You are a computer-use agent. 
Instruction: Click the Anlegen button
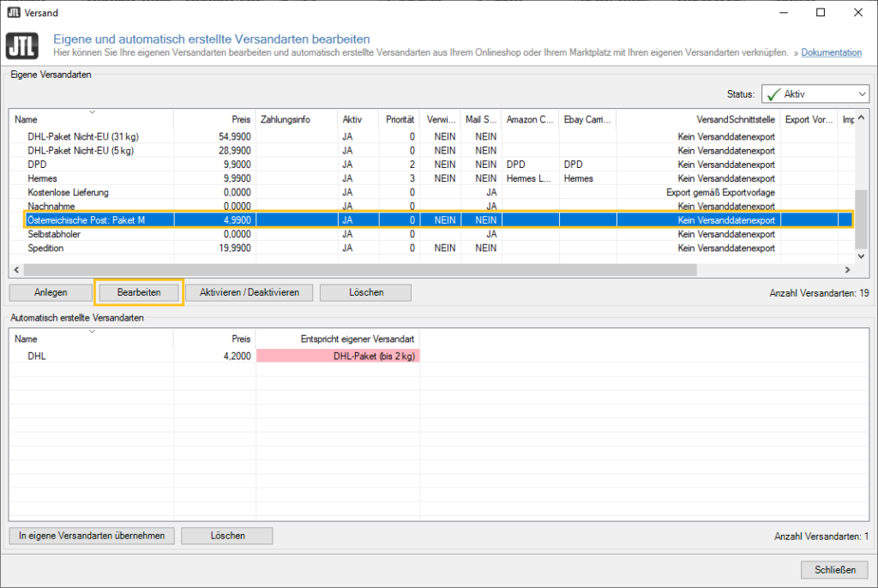(x=51, y=292)
